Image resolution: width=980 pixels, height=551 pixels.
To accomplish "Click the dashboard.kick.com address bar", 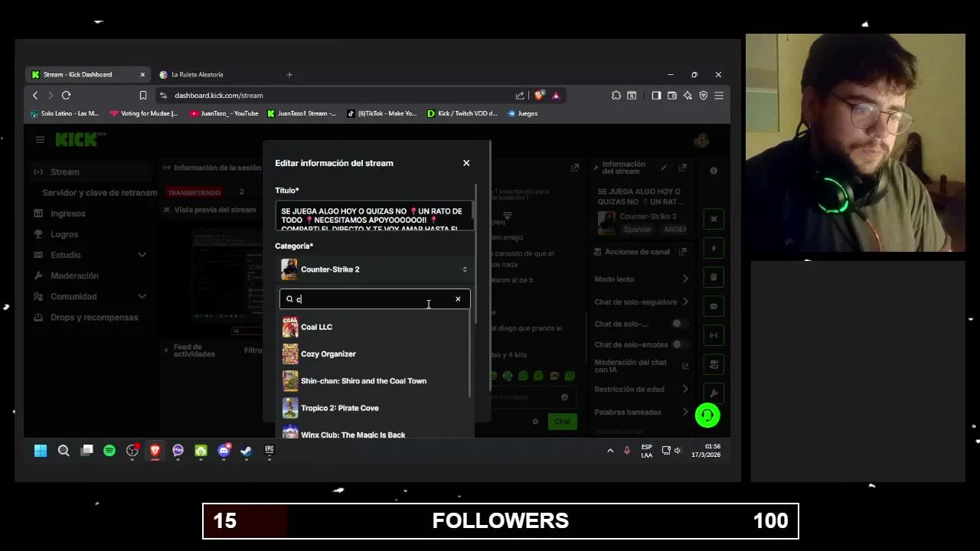I will point(337,96).
